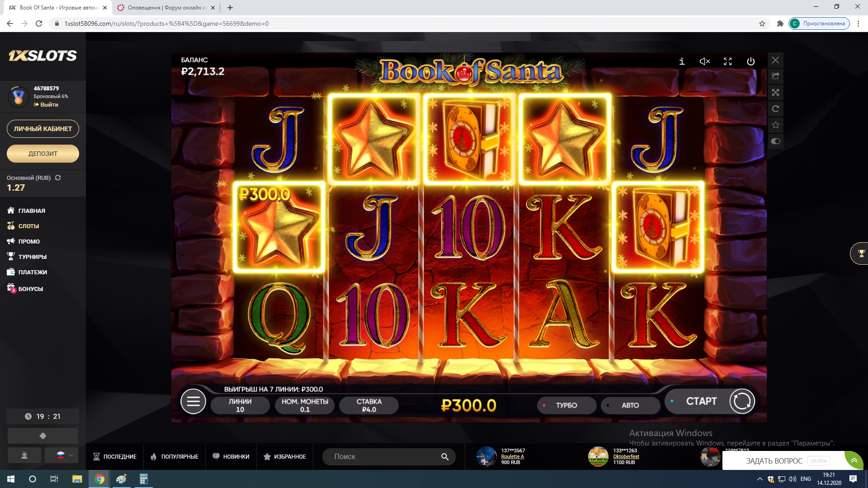This screenshot has height=488, width=868.
Task: Show ПОПУЛЯРНЫЕ games
Action: pos(175,457)
